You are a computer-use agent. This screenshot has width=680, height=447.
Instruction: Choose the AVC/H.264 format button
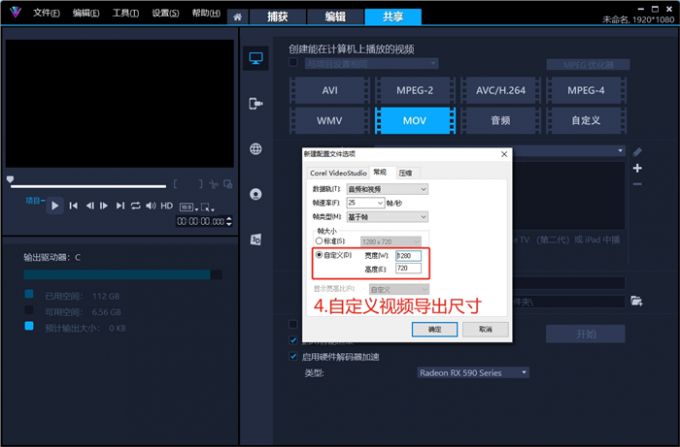pos(500,90)
